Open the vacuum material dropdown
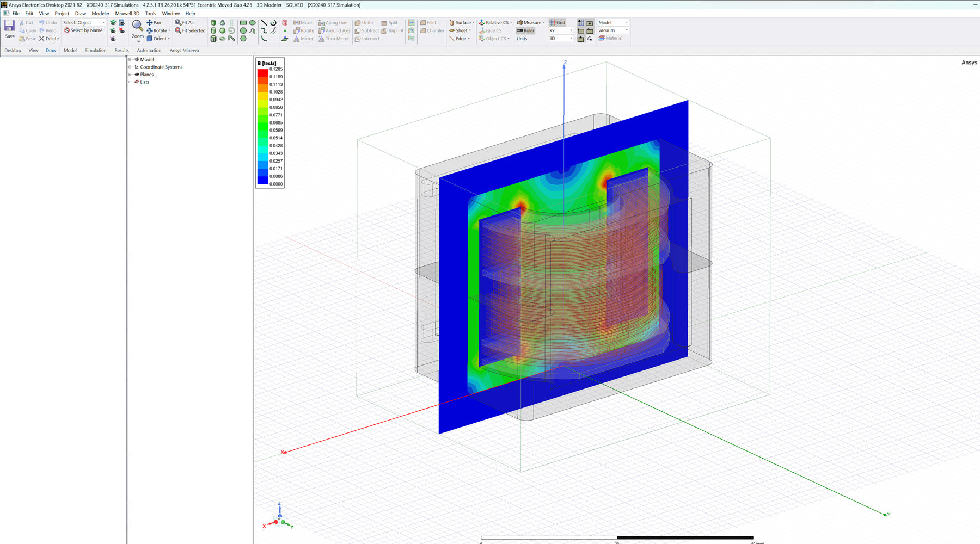The height and width of the screenshot is (544, 980). coord(628,30)
